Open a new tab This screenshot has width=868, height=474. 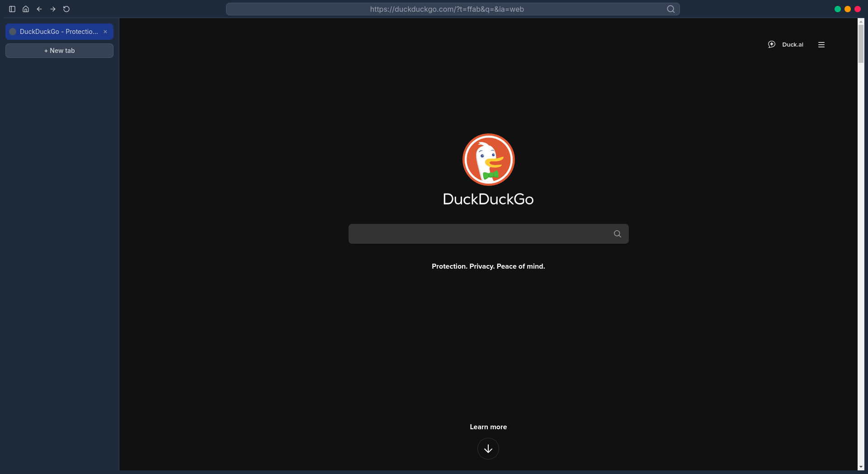(x=59, y=51)
